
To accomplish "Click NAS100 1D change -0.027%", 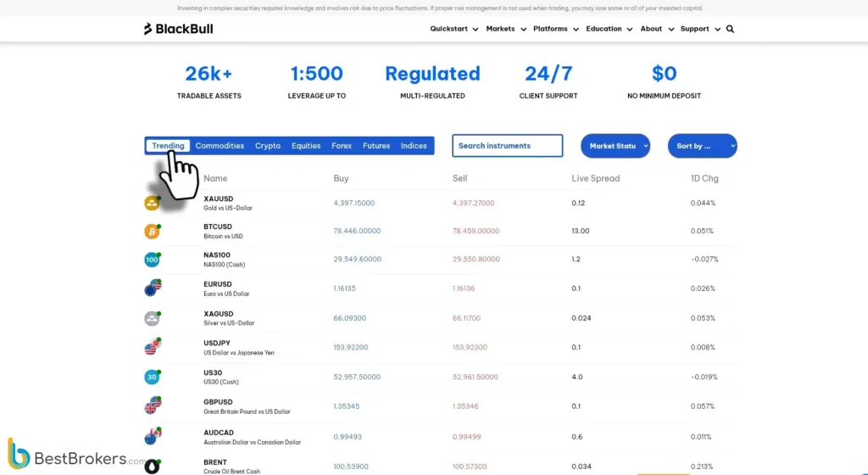I will [x=704, y=259].
